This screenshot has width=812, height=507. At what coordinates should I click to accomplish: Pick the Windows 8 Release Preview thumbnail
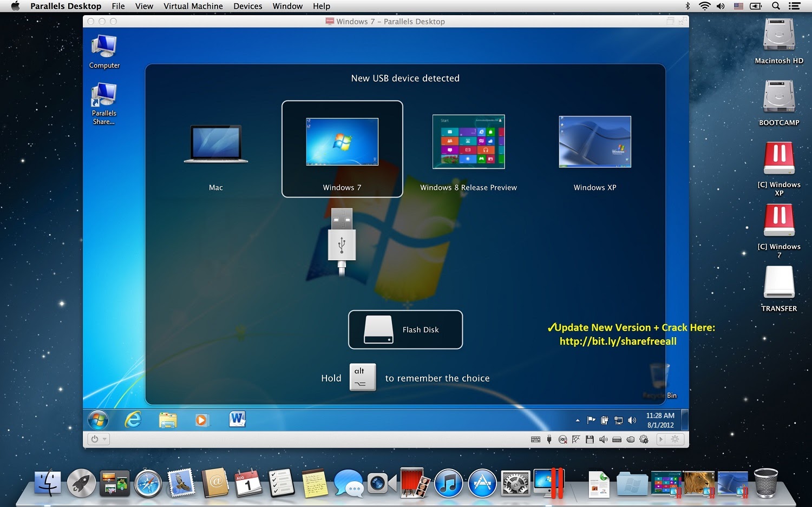coord(469,142)
